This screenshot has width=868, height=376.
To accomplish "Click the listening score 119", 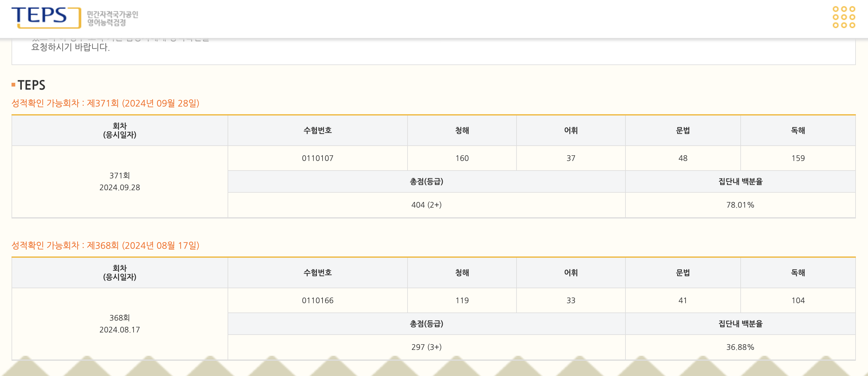I will click(462, 301).
